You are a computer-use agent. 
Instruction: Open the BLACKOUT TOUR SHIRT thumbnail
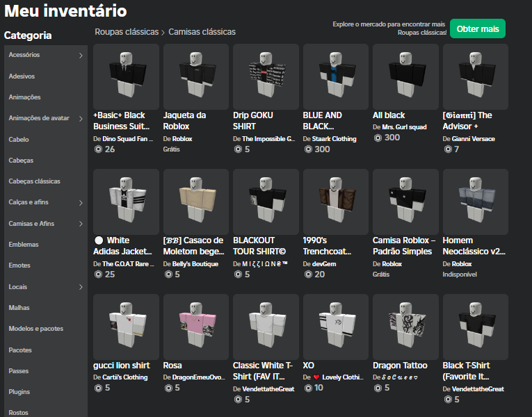pyautogui.click(x=266, y=202)
